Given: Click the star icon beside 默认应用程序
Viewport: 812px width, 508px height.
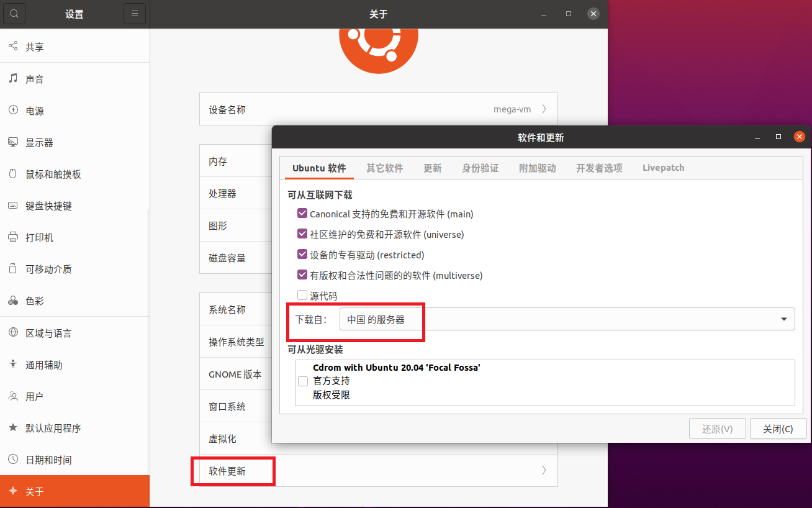Looking at the screenshot, I should tap(13, 428).
